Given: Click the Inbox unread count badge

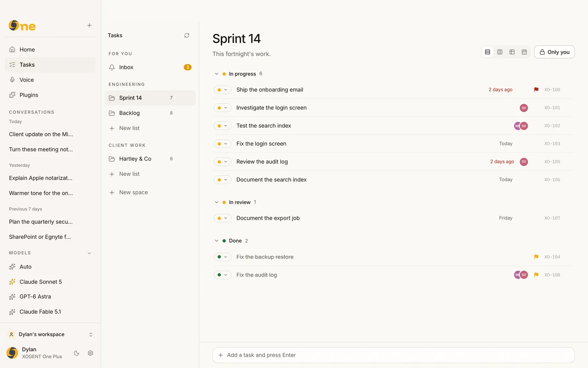Looking at the screenshot, I should click(x=187, y=67).
